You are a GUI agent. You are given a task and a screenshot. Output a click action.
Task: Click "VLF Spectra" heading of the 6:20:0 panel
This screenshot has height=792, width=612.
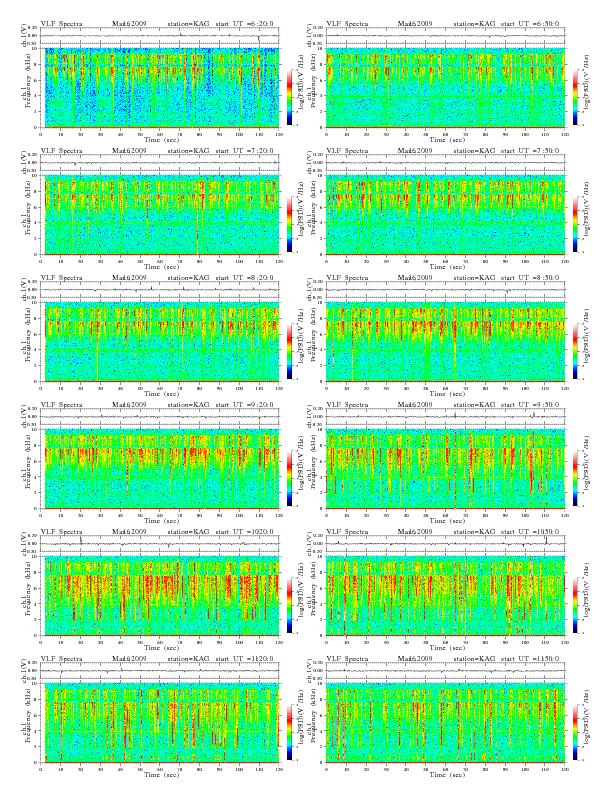62,24
